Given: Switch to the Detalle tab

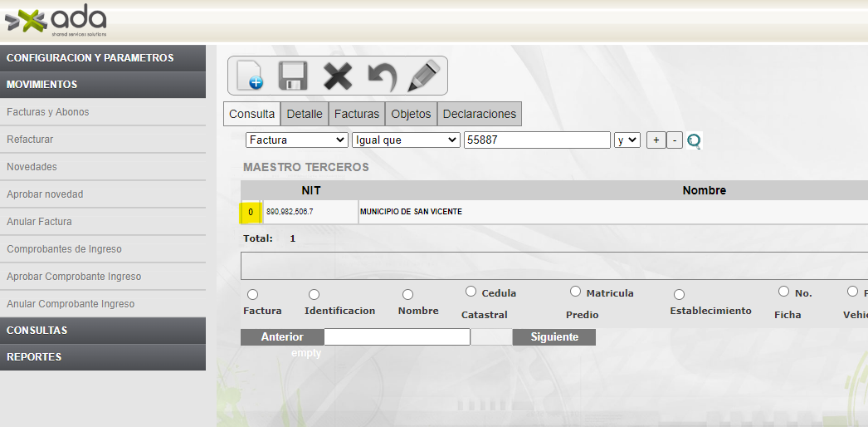Looking at the screenshot, I should [304, 114].
